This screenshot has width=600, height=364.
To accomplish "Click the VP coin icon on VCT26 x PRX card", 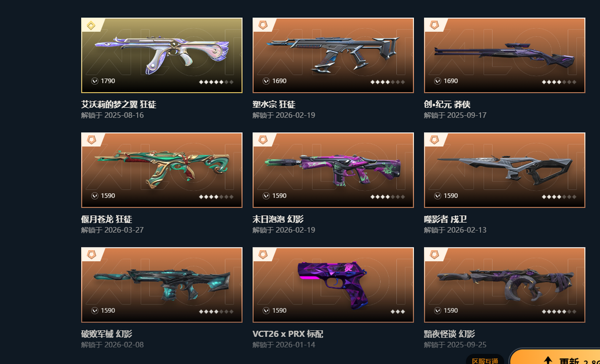I will pyautogui.click(x=266, y=311).
